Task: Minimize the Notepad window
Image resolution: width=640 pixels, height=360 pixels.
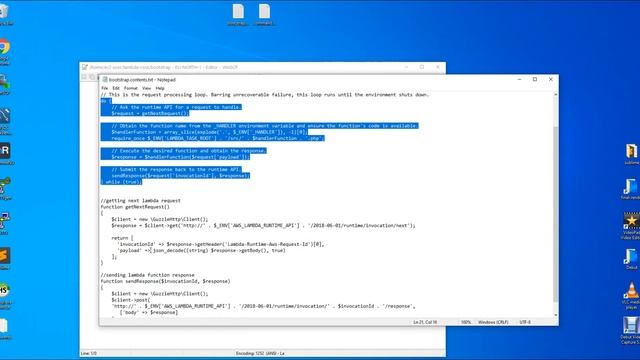Action: click(519, 79)
